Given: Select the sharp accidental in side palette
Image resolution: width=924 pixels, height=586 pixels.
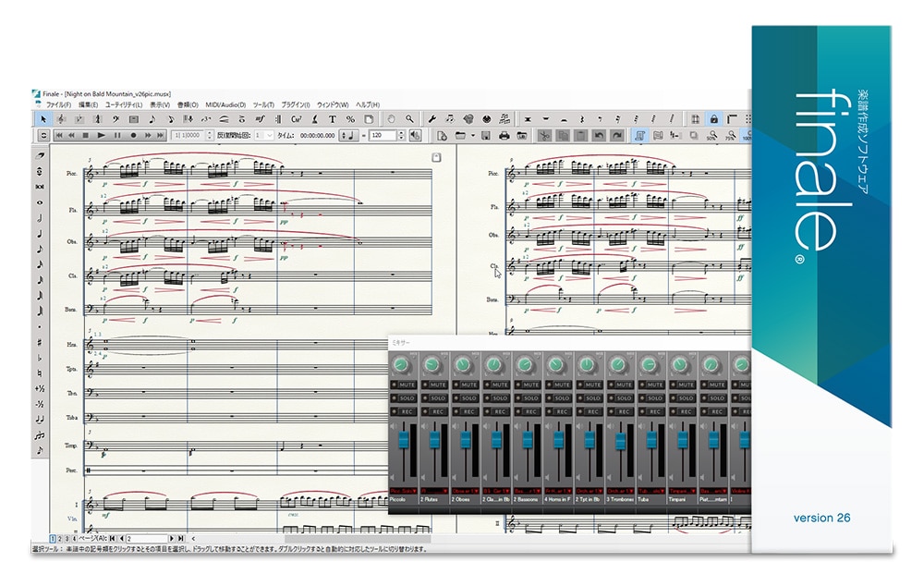Looking at the screenshot, I should pyautogui.click(x=40, y=343).
